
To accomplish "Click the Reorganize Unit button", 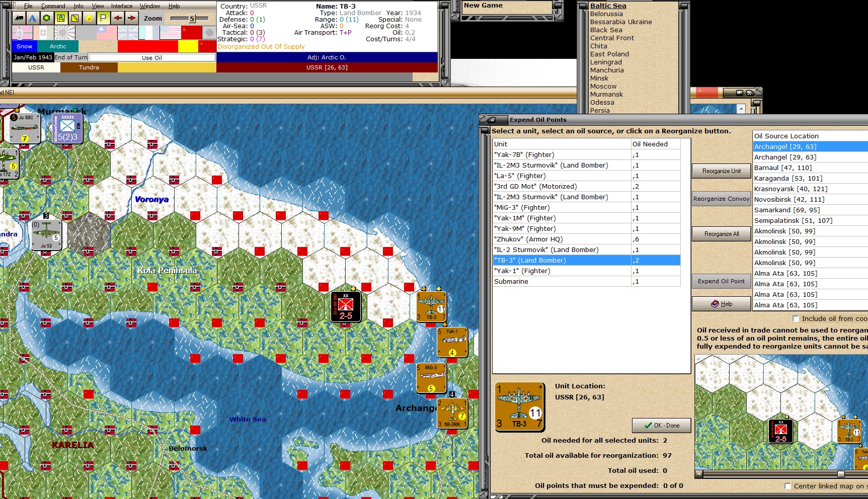I will click(722, 171).
